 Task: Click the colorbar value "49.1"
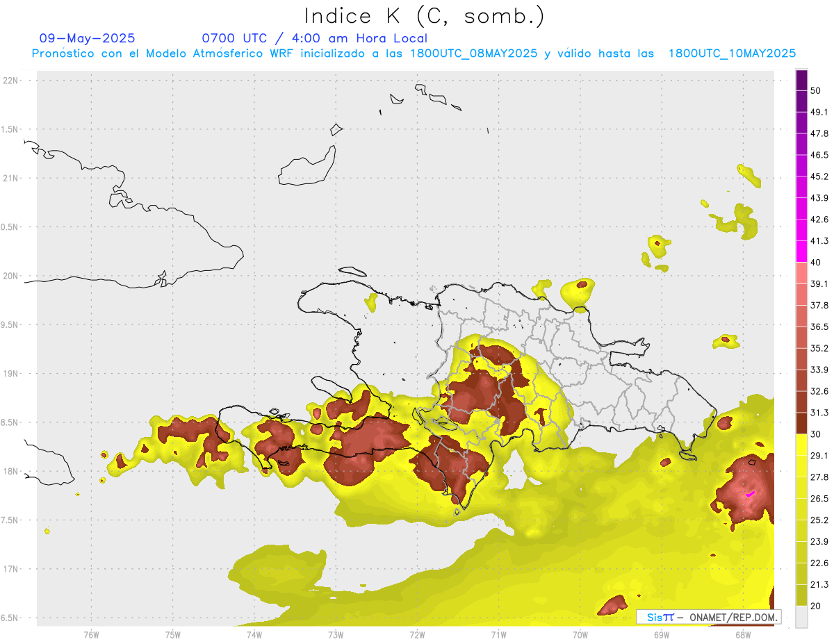819,112
